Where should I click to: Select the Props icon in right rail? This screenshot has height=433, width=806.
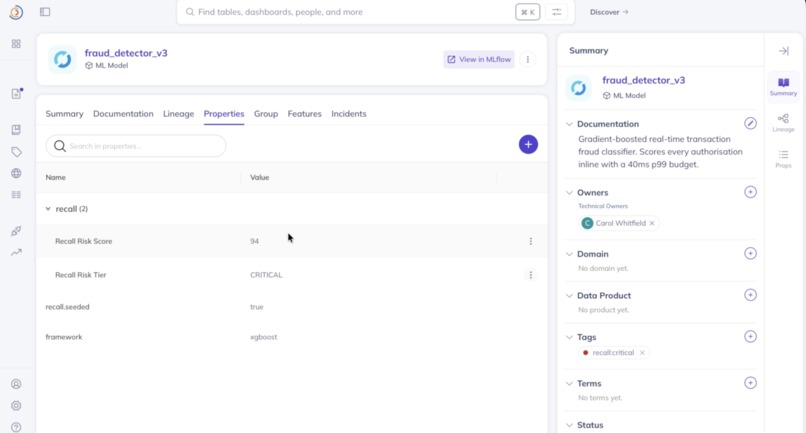point(783,159)
